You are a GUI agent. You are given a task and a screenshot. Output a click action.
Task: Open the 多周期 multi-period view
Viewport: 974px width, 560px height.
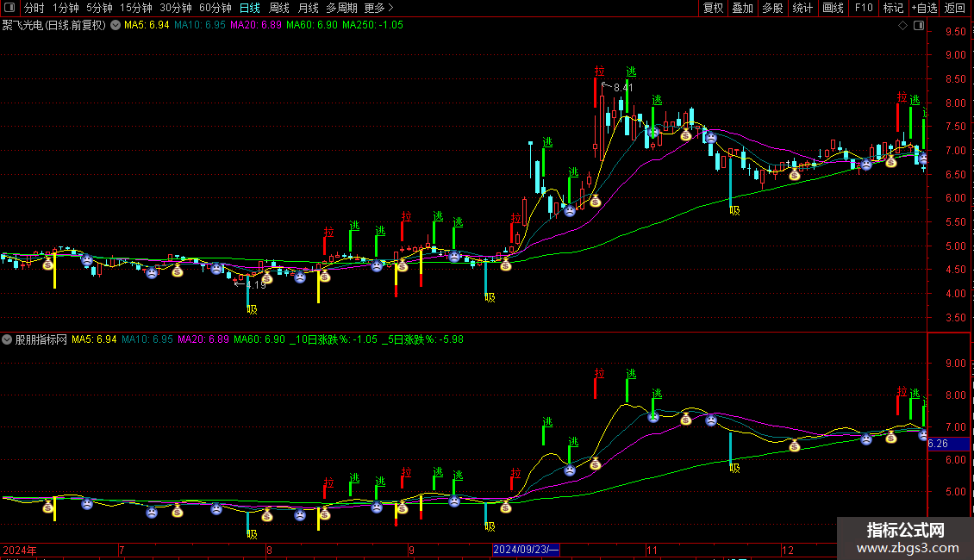coord(341,8)
